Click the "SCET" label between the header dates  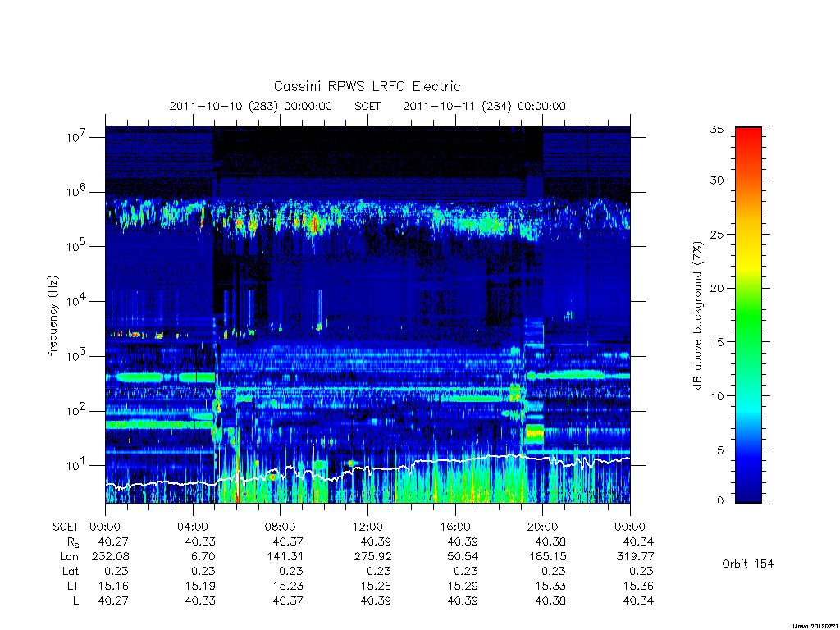[367, 106]
